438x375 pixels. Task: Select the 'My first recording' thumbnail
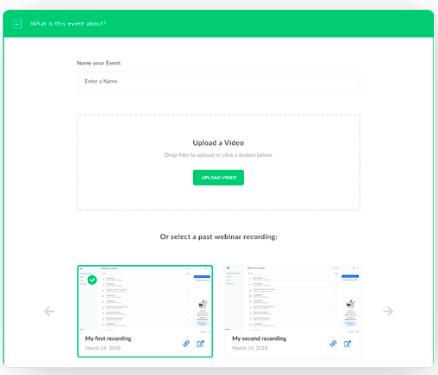point(145,298)
